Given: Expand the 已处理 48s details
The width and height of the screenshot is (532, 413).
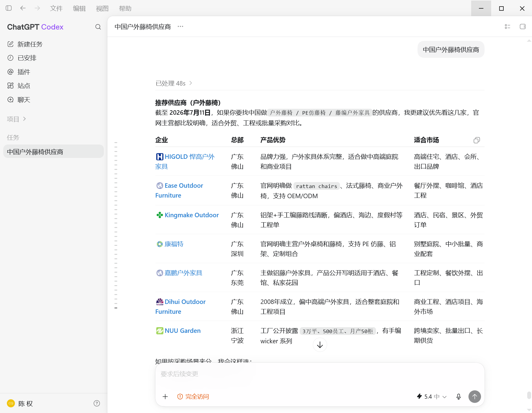Looking at the screenshot, I should [x=174, y=83].
